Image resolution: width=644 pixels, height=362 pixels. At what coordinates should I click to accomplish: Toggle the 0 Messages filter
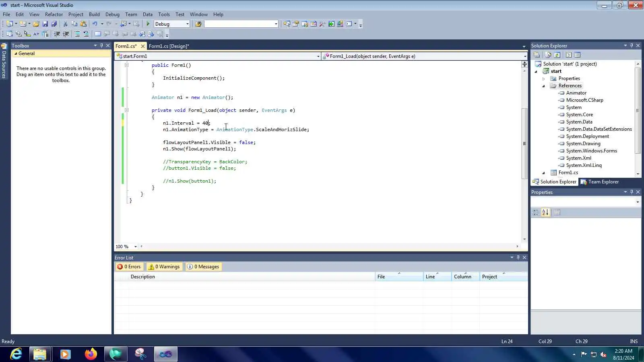(x=203, y=267)
